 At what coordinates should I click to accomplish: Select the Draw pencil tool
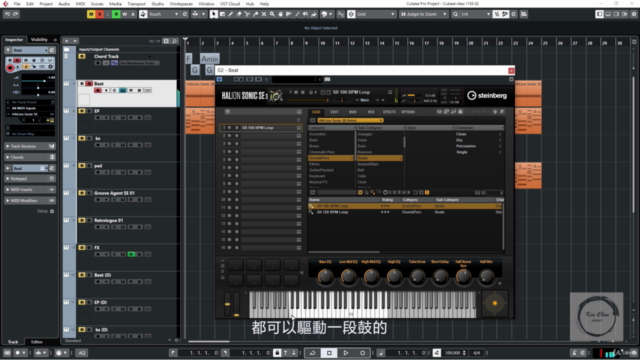[230, 14]
